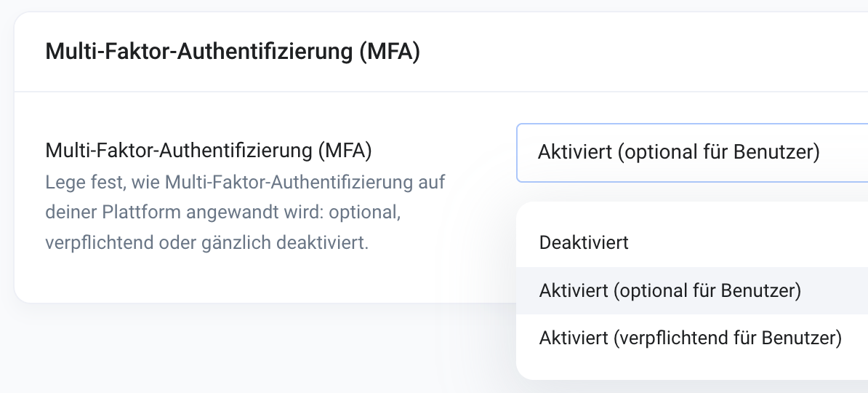Click the MFA setting label above the description
Image resolution: width=868 pixels, height=393 pixels.
click(x=209, y=151)
